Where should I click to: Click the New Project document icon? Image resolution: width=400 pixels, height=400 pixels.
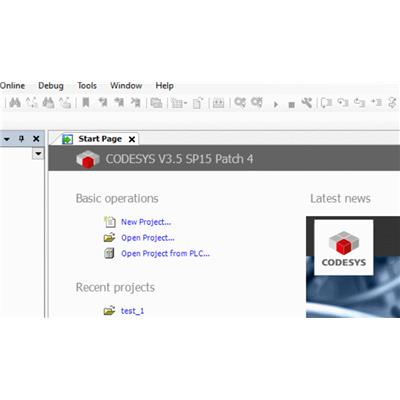[110, 222]
